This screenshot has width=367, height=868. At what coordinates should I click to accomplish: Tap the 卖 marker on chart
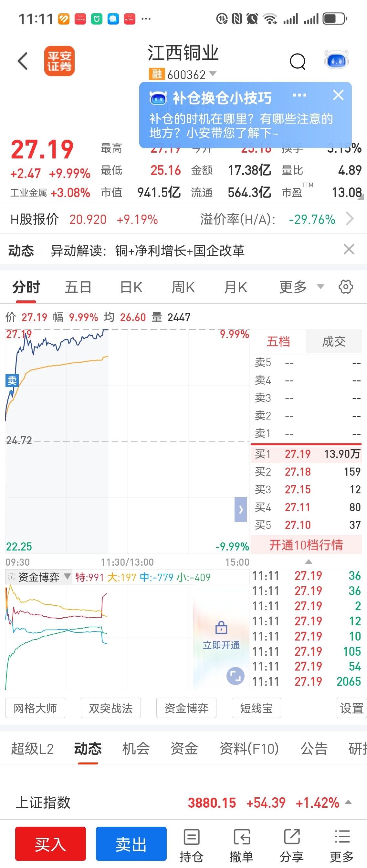(x=12, y=380)
